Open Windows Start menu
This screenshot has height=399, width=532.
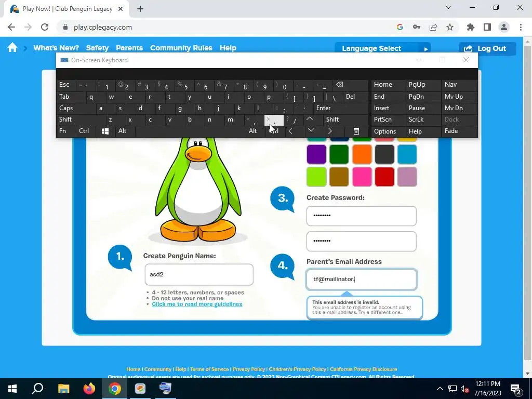pos(12,389)
